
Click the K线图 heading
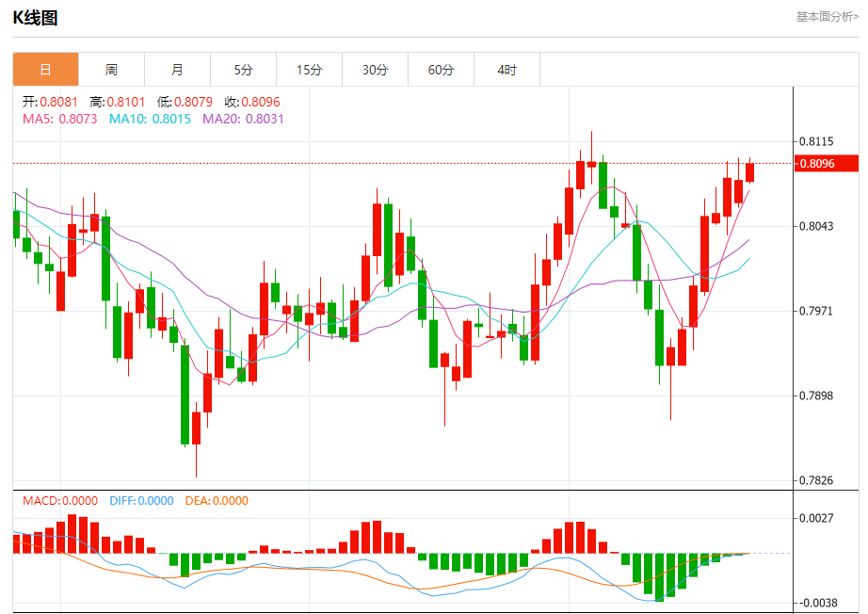(x=35, y=18)
